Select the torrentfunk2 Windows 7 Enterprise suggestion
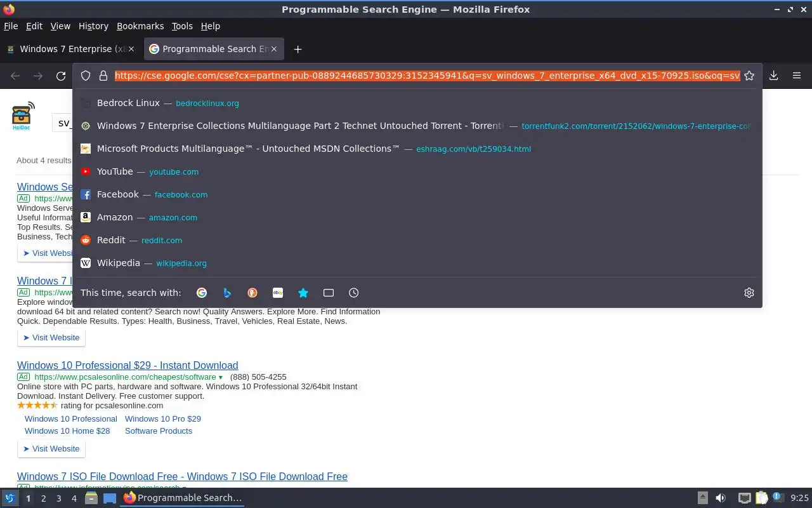 (417, 126)
